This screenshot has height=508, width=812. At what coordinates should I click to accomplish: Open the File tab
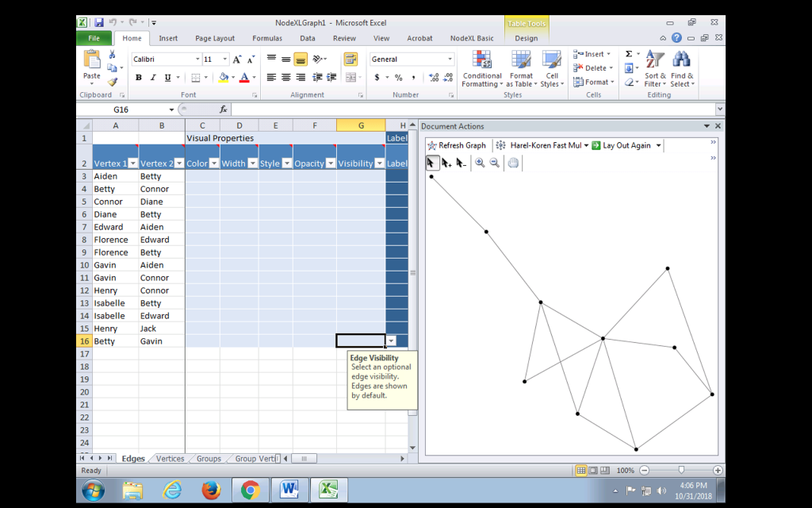coord(94,38)
